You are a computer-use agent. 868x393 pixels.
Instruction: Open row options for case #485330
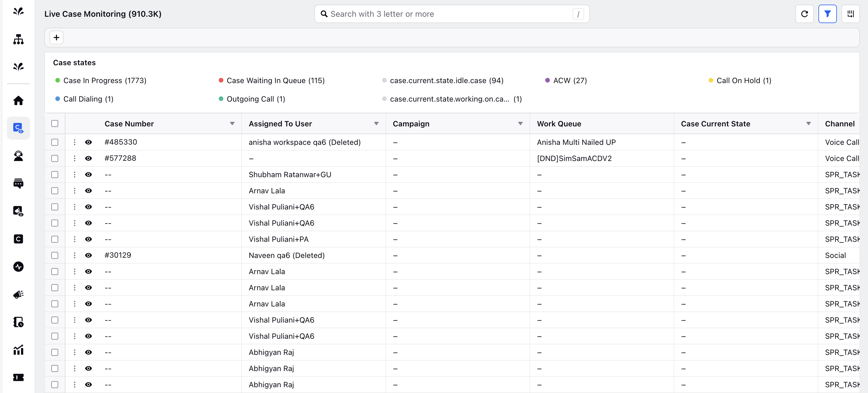(x=74, y=142)
